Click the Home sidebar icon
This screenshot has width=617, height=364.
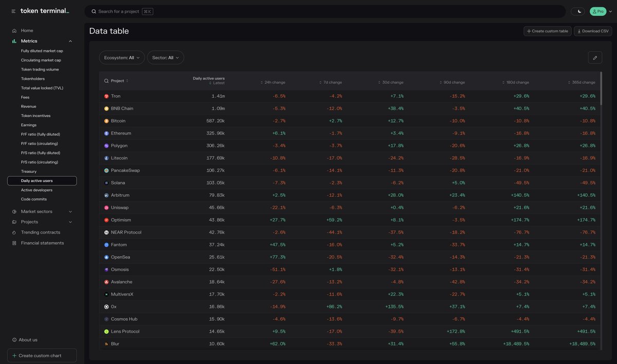[14, 30]
